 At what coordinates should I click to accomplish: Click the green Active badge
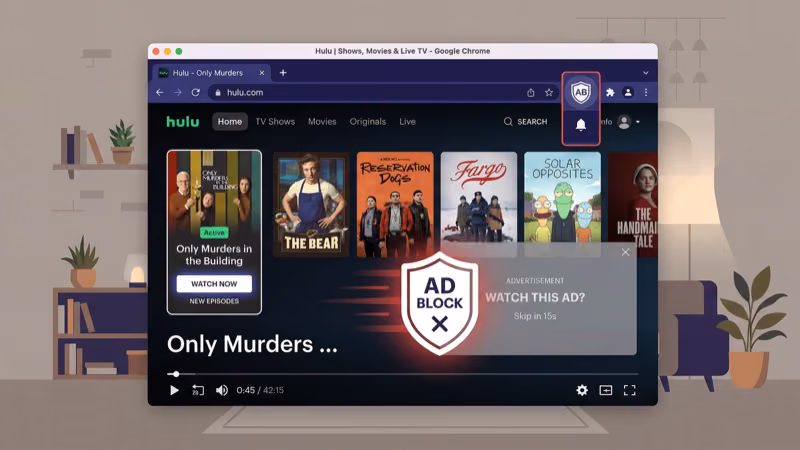pos(214,233)
